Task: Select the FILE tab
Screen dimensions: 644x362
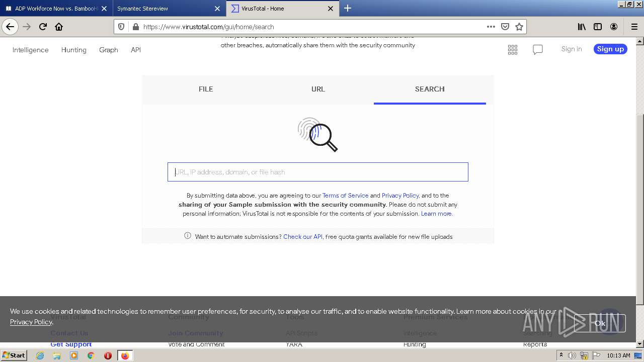Action: (x=206, y=89)
